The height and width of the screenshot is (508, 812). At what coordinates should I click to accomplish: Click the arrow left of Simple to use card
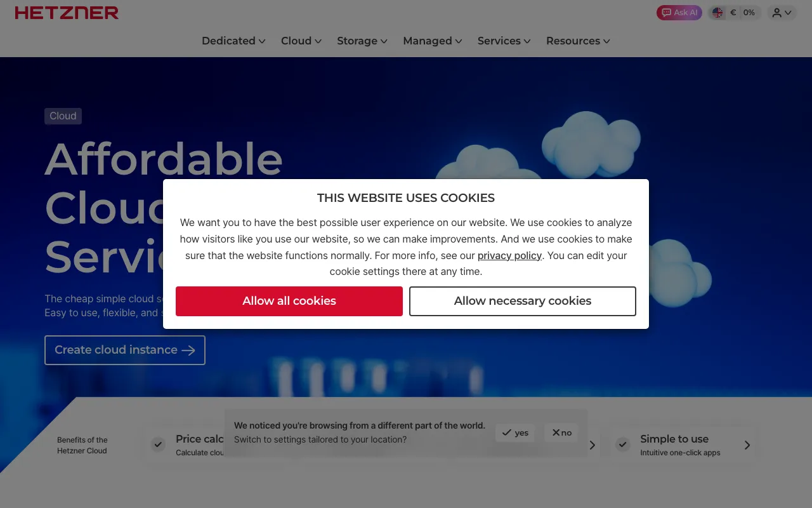click(x=593, y=445)
